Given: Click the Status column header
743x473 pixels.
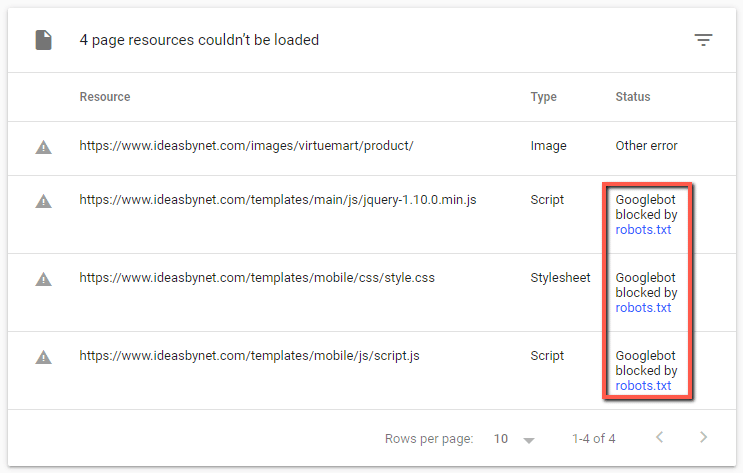Looking at the screenshot, I should click(x=633, y=97).
